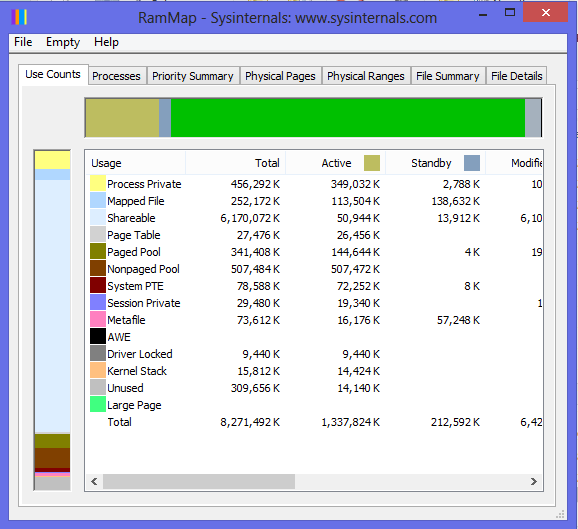Select the Session Private row label

pos(144,303)
